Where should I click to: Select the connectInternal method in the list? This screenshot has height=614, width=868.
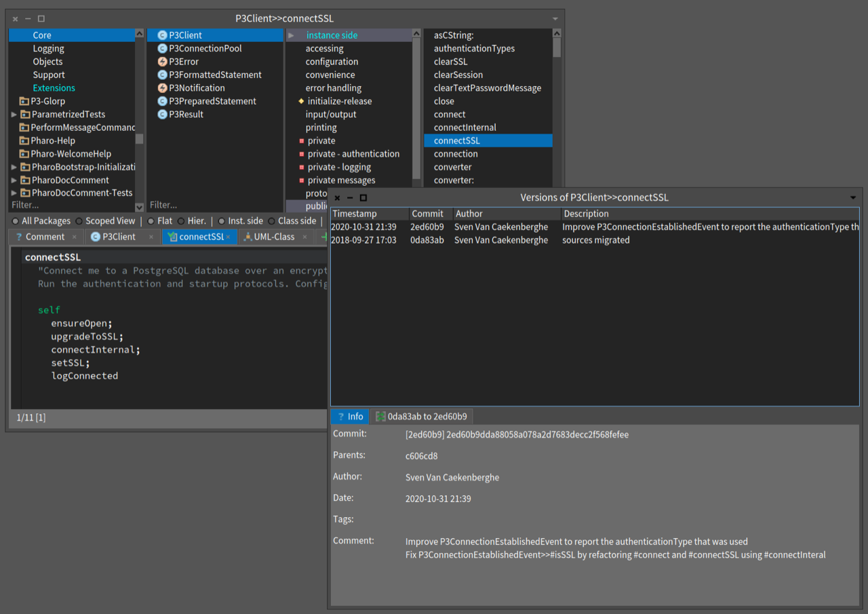point(465,128)
